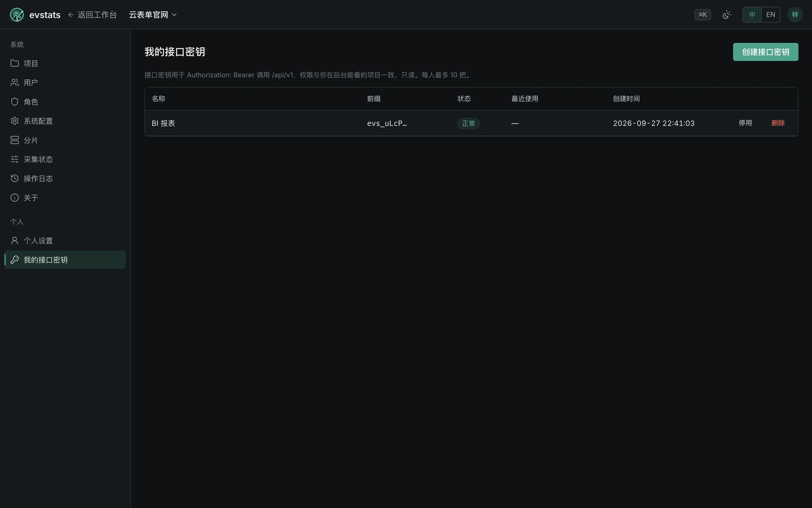Screen dimensions: 812x508
Task: Open 操作日志 in the sidebar
Action: point(65,178)
